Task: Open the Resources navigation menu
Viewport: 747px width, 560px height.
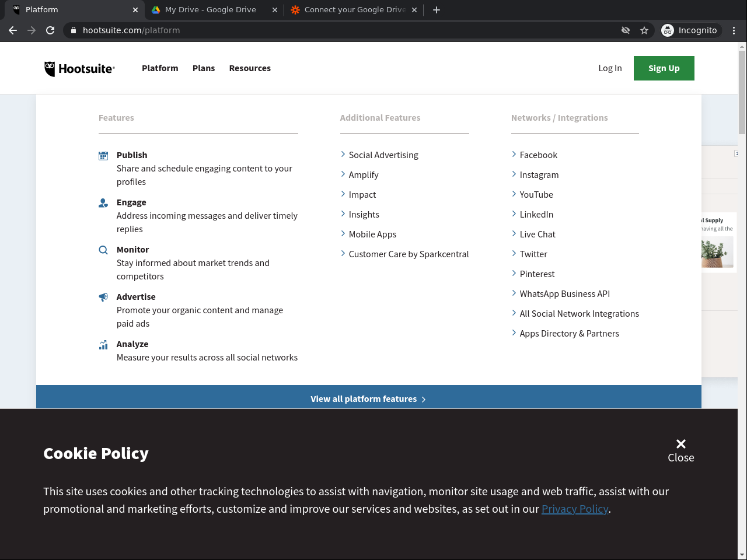Action: [x=250, y=68]
